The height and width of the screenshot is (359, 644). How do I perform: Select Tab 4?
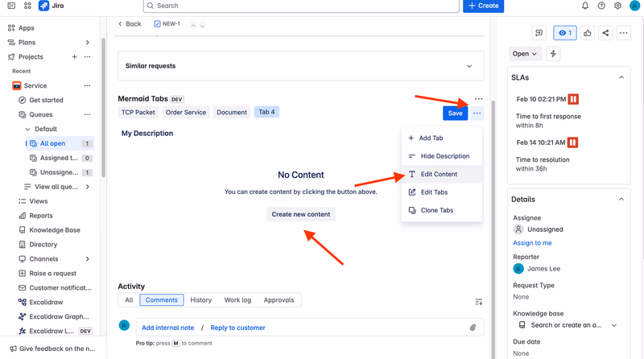point(266,112)
